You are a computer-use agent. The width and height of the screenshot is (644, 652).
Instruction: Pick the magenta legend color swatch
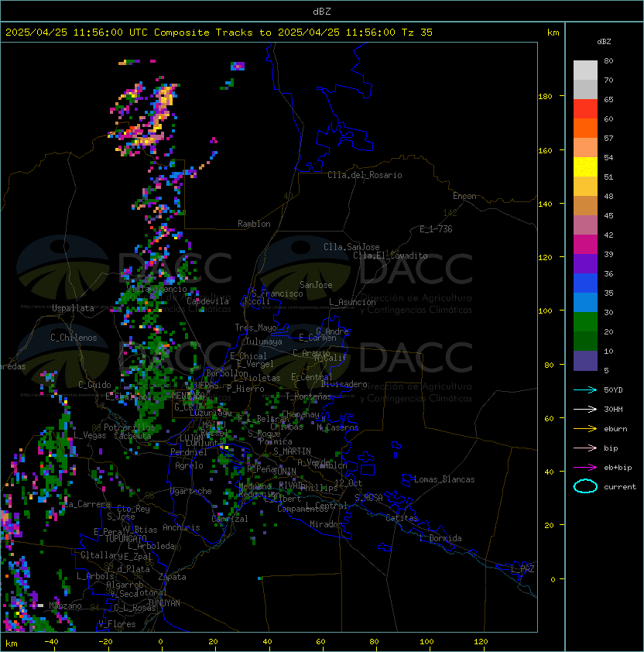[x=585, y=245]
